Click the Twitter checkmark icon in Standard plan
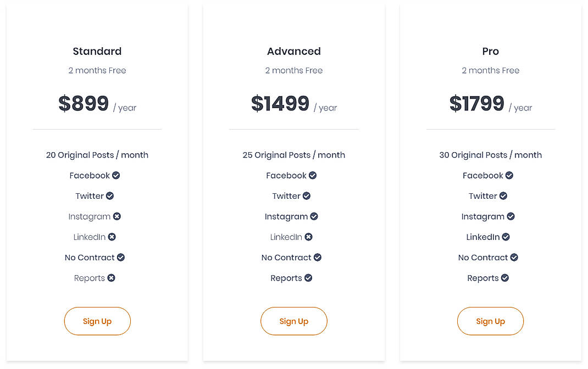The width and height of the screenshot is (588, 369). pyautogui.click(x=109, y=195)
